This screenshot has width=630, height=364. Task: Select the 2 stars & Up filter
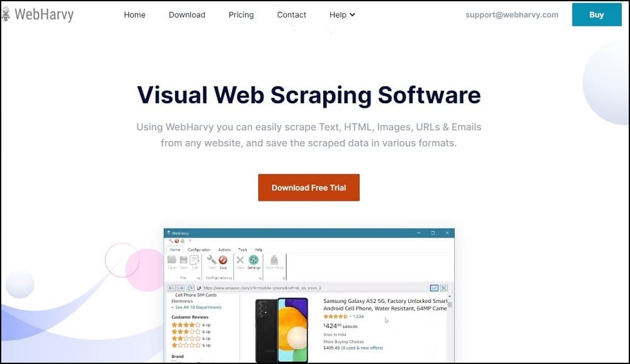click(x=191, y=339)
